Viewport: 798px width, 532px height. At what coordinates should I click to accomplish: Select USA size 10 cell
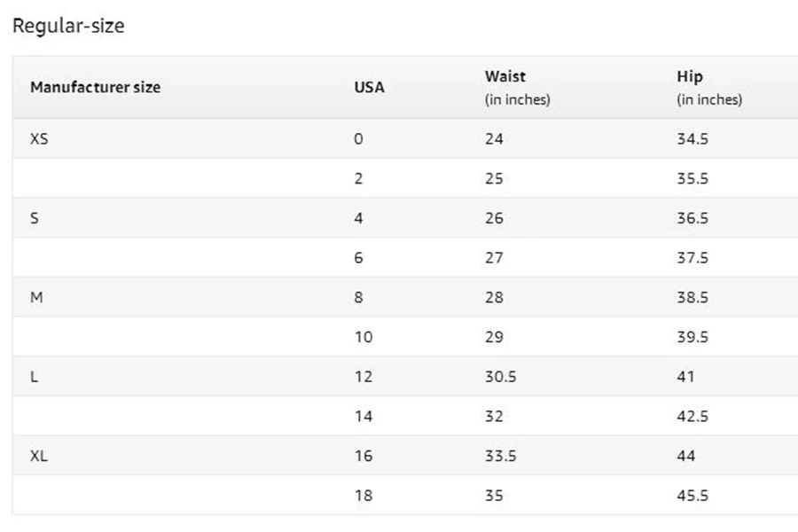[x=364, y=337]
